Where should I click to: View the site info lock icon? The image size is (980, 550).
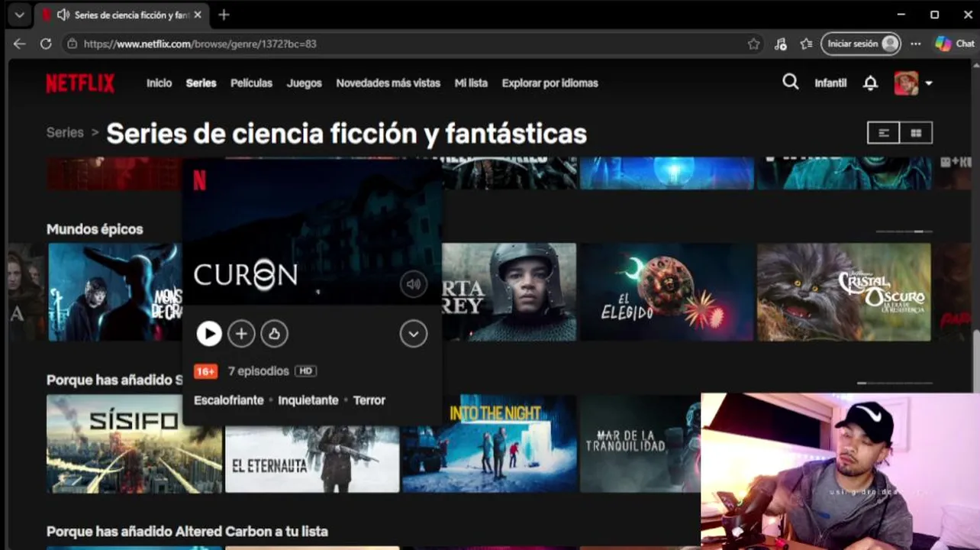(x=72, y=44)
